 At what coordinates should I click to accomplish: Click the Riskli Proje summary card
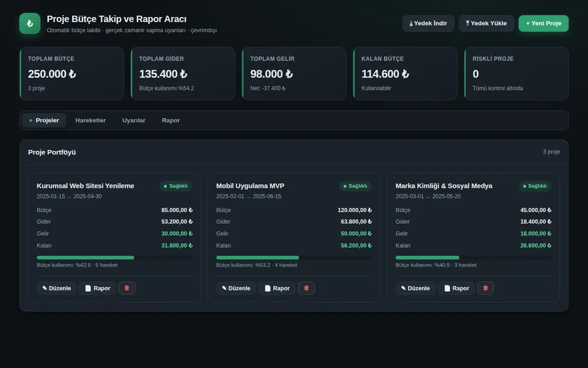[x=516, y=74]
